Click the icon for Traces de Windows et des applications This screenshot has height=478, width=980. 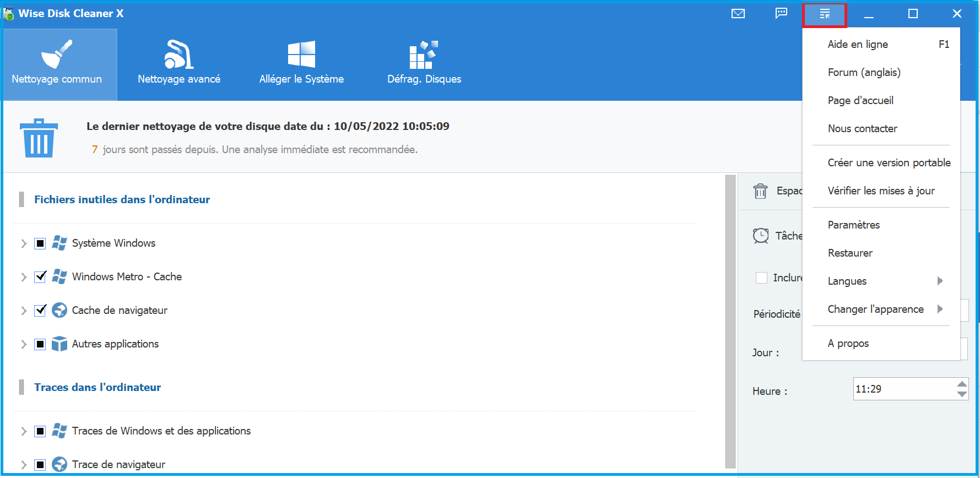(59, 431)
